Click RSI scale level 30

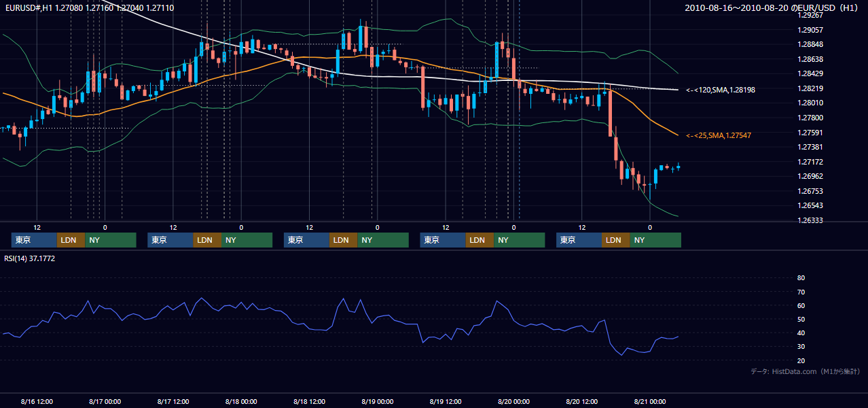(801, 347)
